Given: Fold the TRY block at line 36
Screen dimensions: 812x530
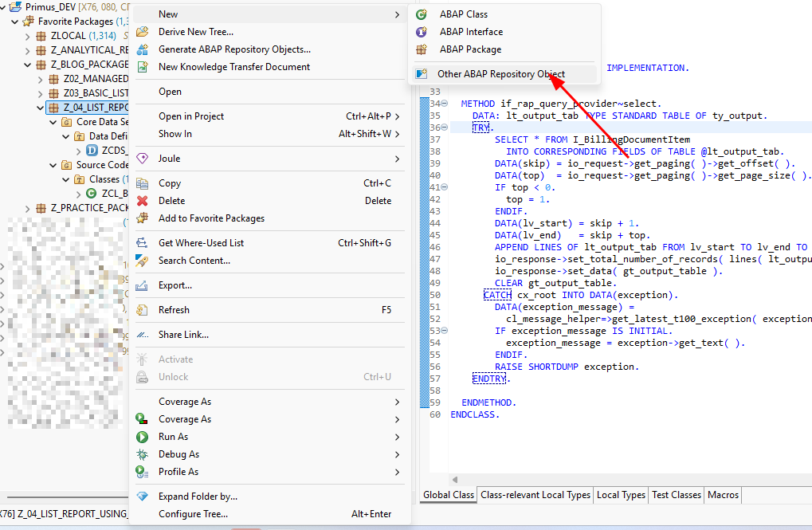Looking at the screenshot, I should click(x=445, y=128).
